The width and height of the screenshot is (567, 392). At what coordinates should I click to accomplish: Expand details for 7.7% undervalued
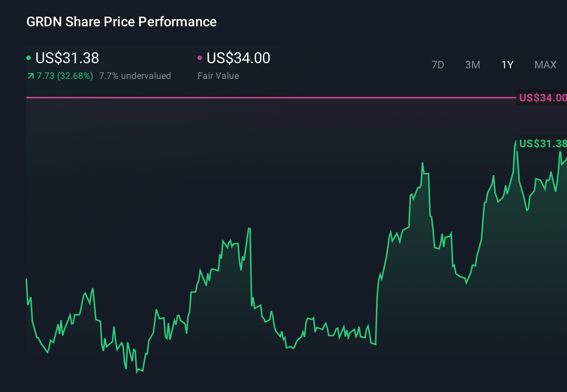point(135,75)
